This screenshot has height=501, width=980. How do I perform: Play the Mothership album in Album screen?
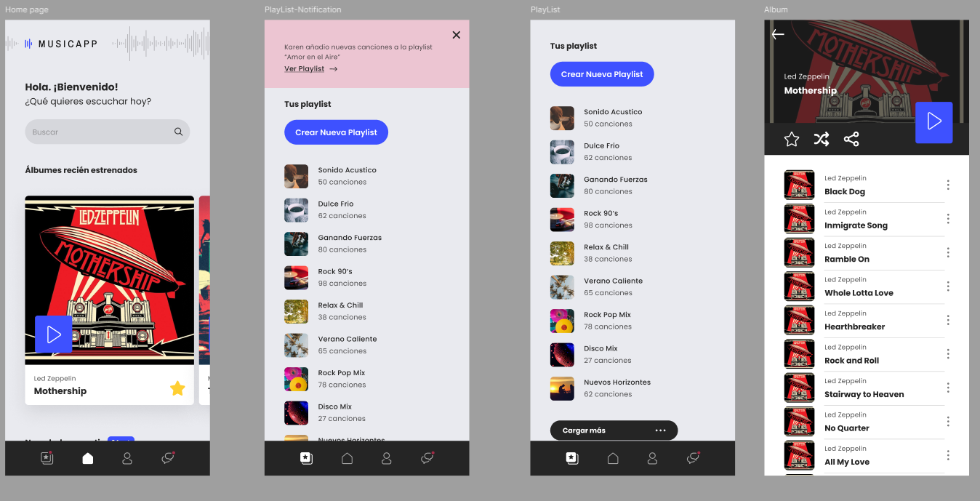[x=934, y=122]
